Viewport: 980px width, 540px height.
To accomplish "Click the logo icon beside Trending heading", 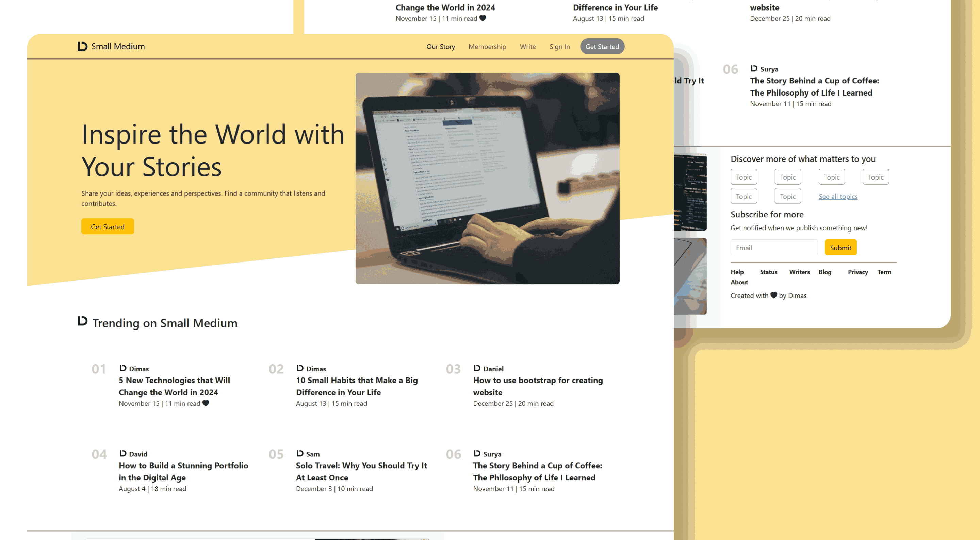I will tap(82, 321).
